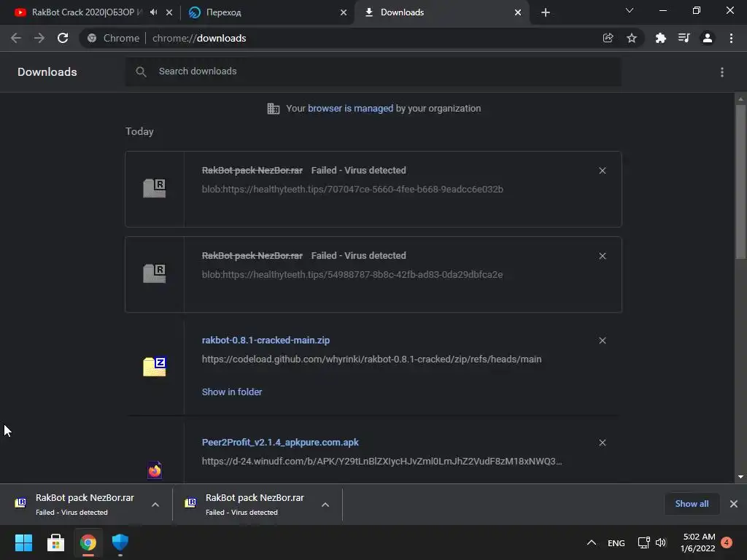Select the Downloads tab
This screenshot has width=747, height=560.
441,12
